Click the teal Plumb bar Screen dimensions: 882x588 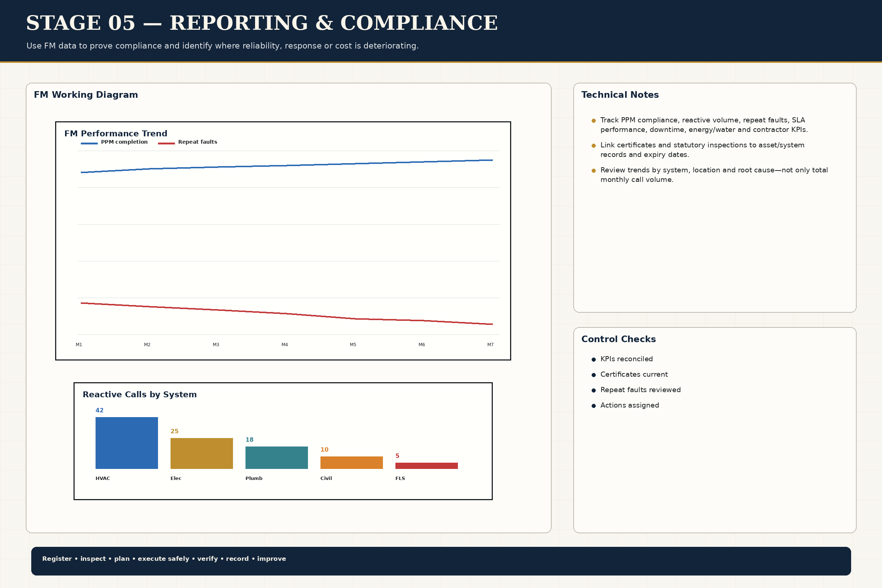(277, 458)
